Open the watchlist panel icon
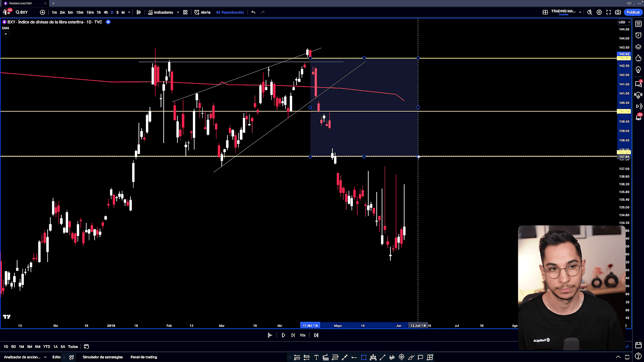The width and height of the screenshot is (644, 362). point(638,24)
